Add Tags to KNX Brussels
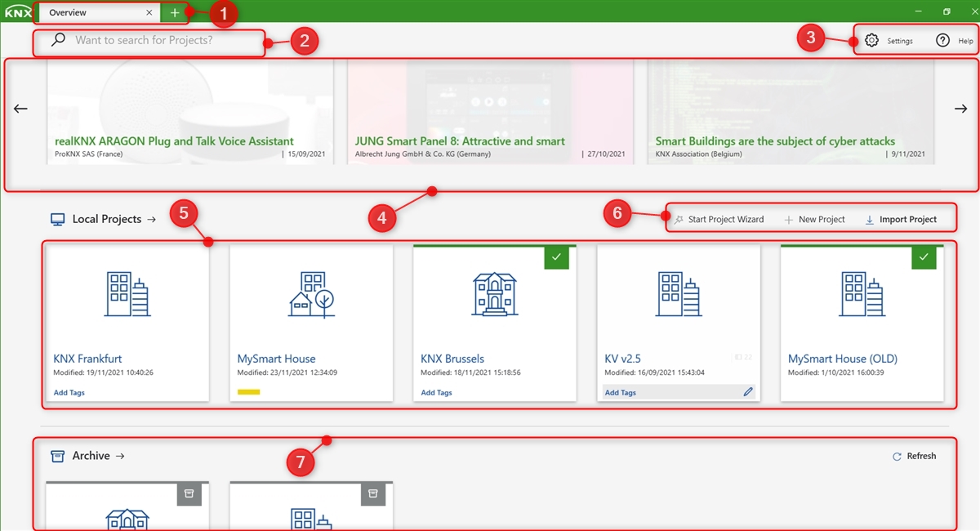This screenshot has width=980, height=531. [x=437, y=393]
